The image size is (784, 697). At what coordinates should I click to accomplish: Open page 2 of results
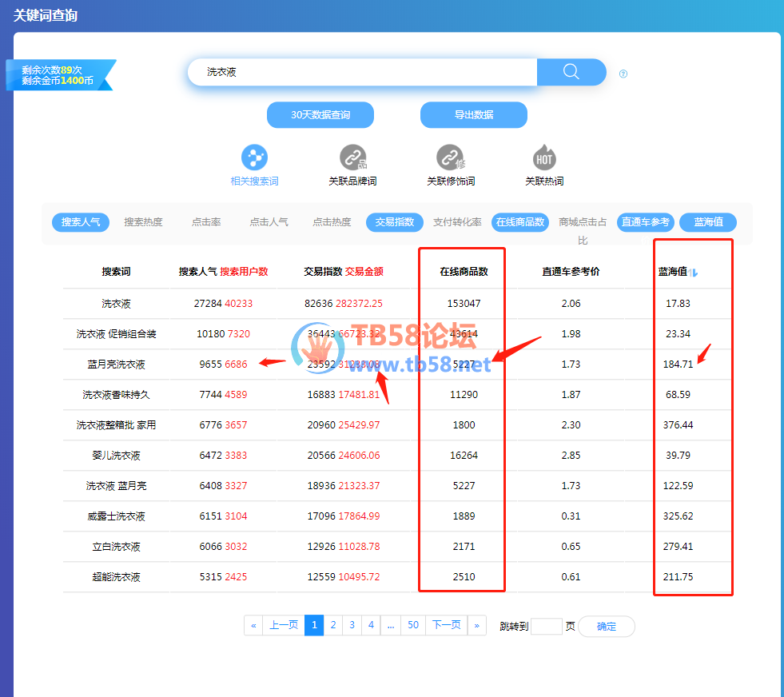(x=333, y=626)
